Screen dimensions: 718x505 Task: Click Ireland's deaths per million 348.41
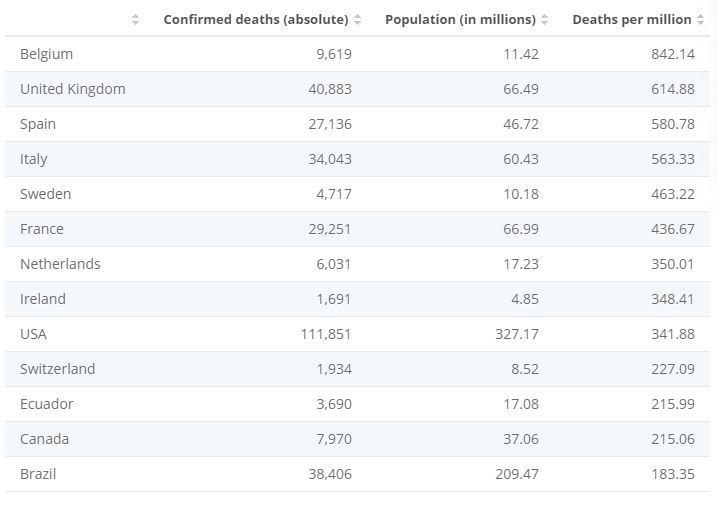673,299
